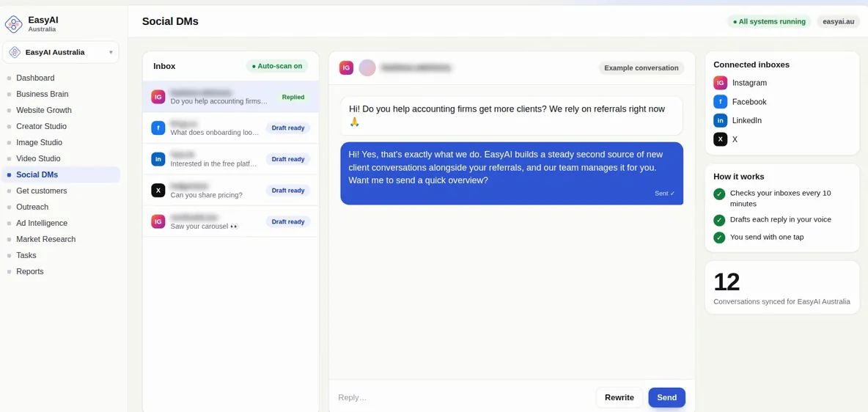Click 'Saw your carousel' preview text
The image size is (868, 412).
(205, 226)
